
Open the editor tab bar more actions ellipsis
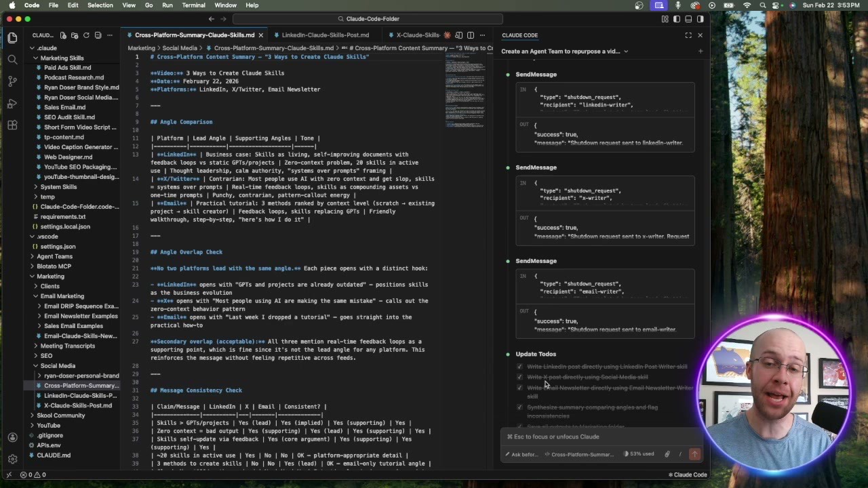pyautogui.click(x=483, y=35)
